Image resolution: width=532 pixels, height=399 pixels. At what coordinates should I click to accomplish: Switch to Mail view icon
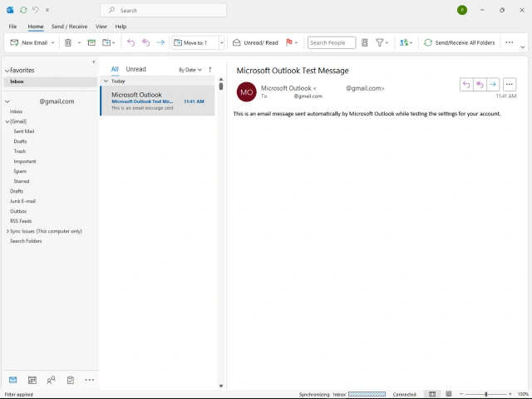click(x=13, y=380)
